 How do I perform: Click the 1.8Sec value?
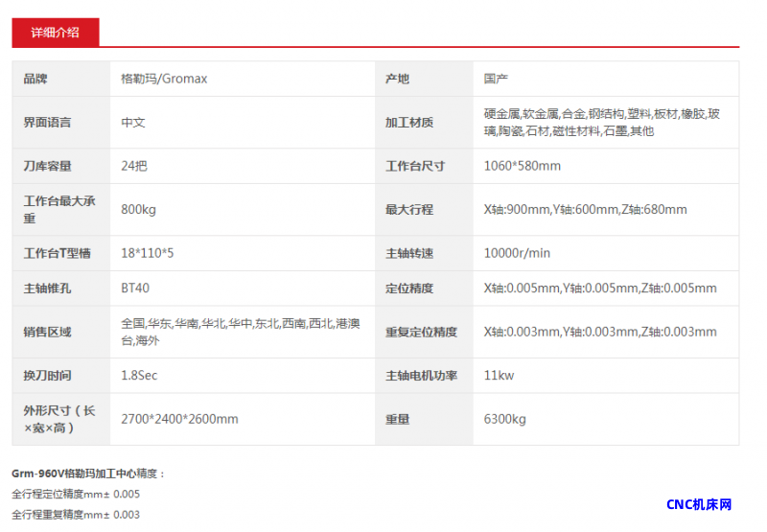[x=139, y=376]
